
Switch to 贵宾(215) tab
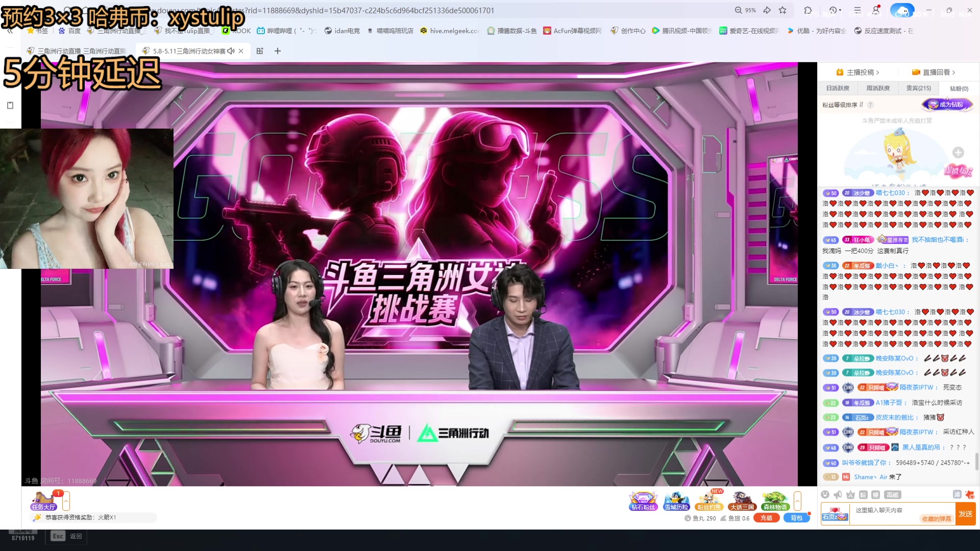[x=918, y=88]
